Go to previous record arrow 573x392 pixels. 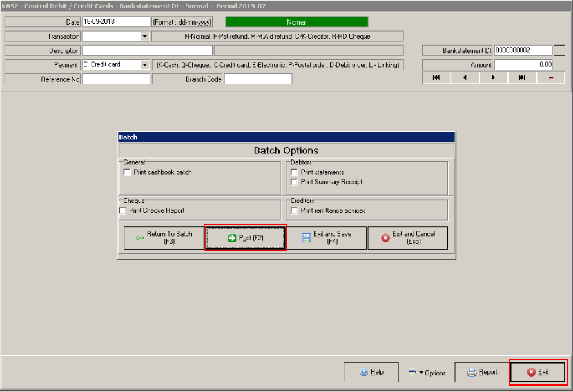(465, 77)
